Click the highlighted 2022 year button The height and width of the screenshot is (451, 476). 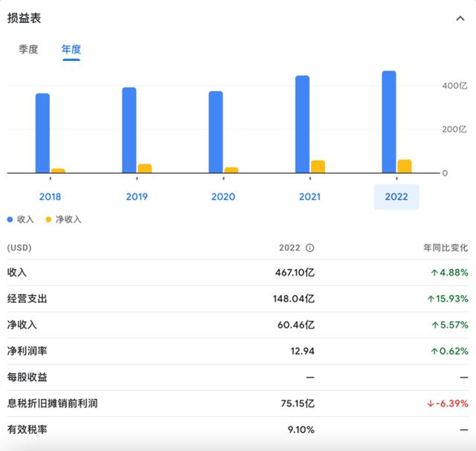tap(396, 197)
